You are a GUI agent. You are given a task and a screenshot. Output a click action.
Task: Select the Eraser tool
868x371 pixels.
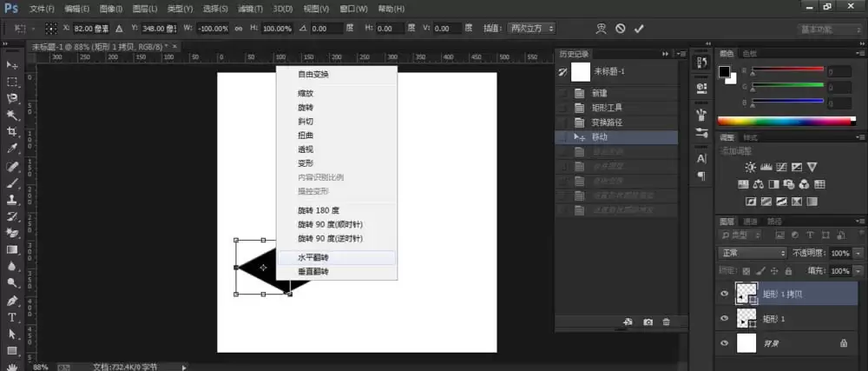[12, 233]
